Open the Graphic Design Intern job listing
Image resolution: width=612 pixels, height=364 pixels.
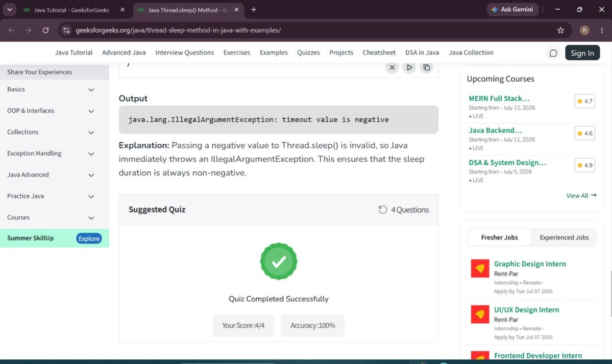pos(530,264)
